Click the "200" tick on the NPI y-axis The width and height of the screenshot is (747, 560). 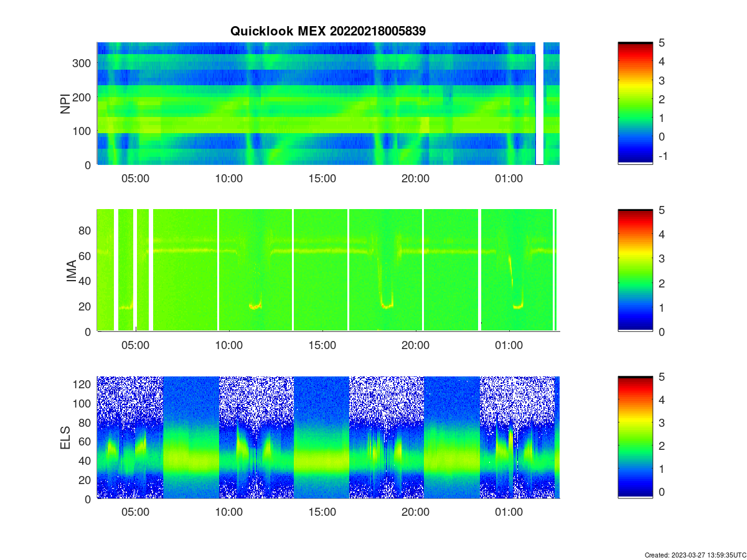(x=83, y=97)
